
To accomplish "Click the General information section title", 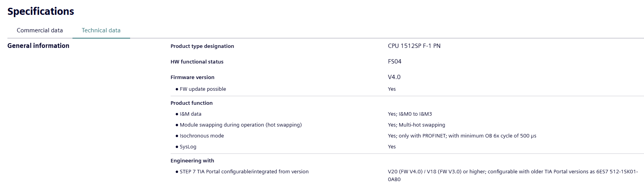I will pos(38,46).
